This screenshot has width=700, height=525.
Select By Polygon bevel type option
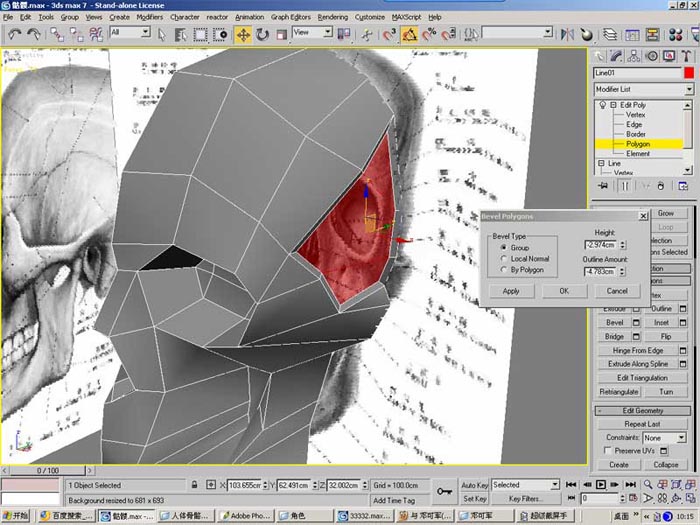(503, 270)
